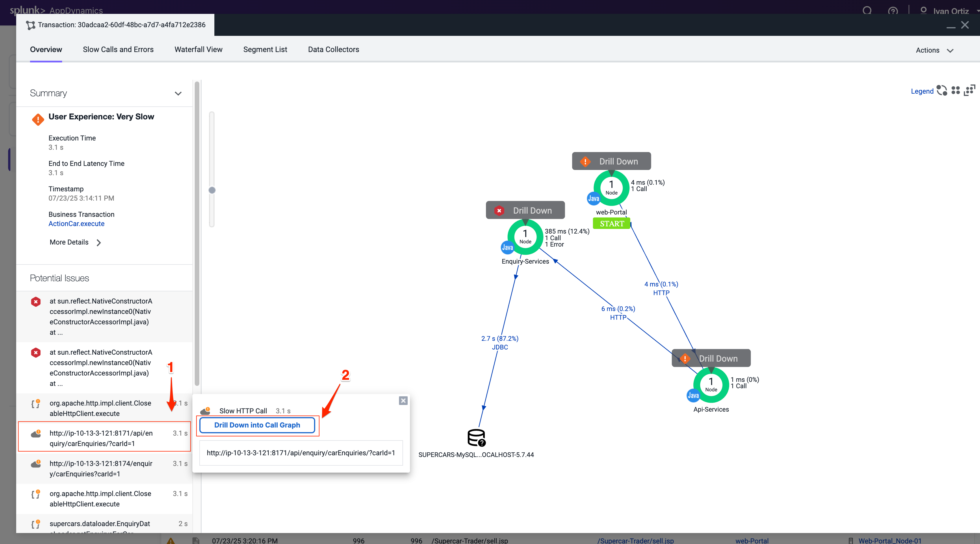Open the ActionCar.execute business transaction link
The width and height of the screenshot is (980, 544).
pos(77,224)
